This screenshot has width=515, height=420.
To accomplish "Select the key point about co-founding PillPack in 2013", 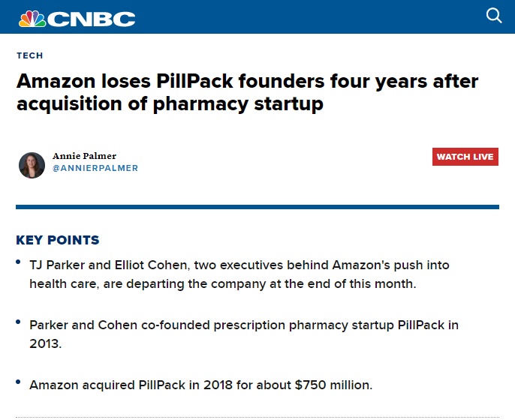I will (x=243, y=334).
